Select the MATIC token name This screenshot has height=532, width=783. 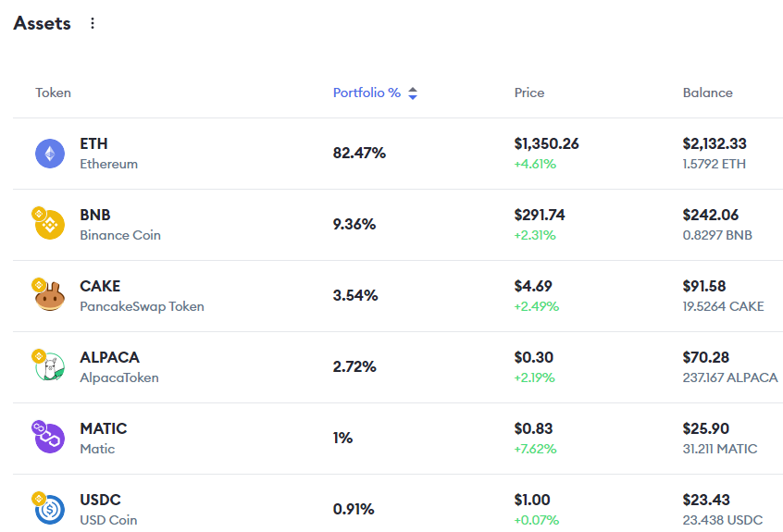(x=104, y=428)
